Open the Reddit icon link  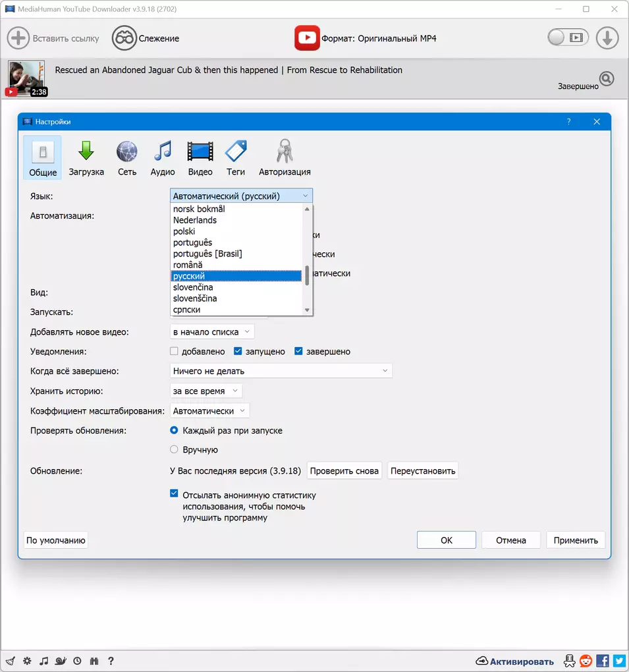pos(586,661)
